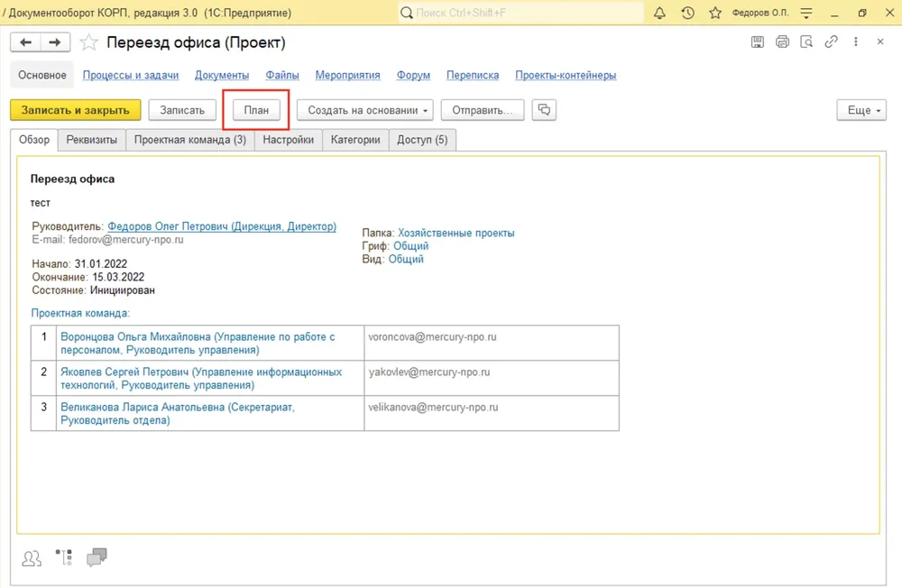Open manager Федоров Олег Петрович link

coord(222,226)
